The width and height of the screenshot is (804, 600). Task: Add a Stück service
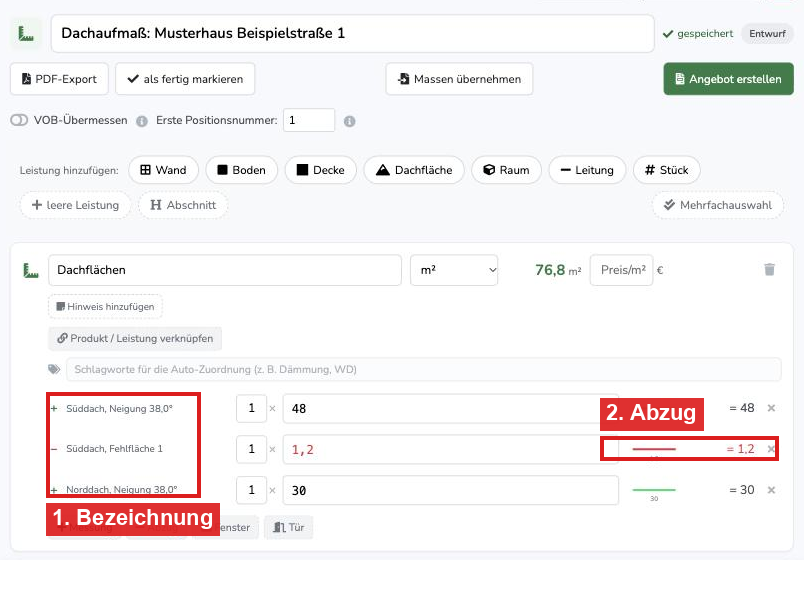(667, 170)
